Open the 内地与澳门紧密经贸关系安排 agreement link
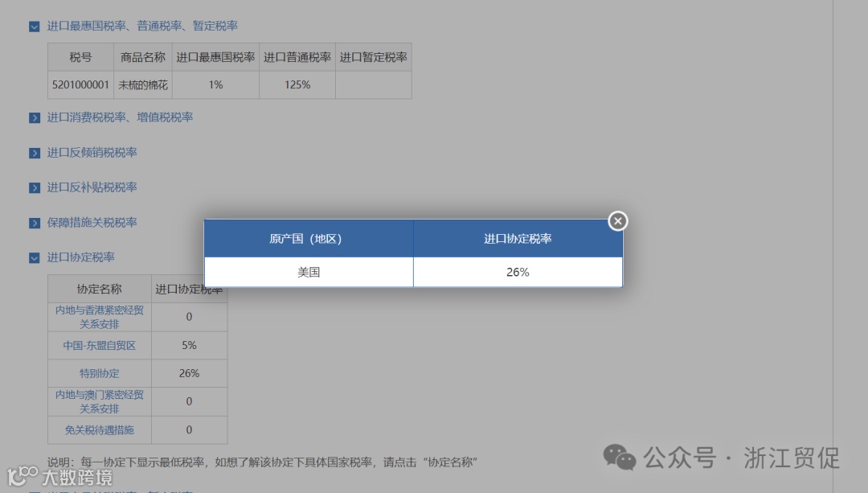The height and width of the screenshot is (493, 868). coord(100,401)
